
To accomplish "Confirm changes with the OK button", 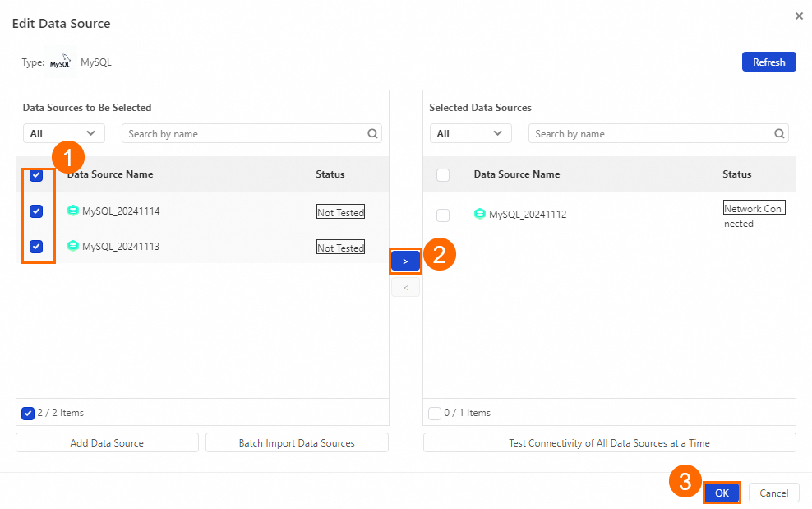I will coord(722,493).
